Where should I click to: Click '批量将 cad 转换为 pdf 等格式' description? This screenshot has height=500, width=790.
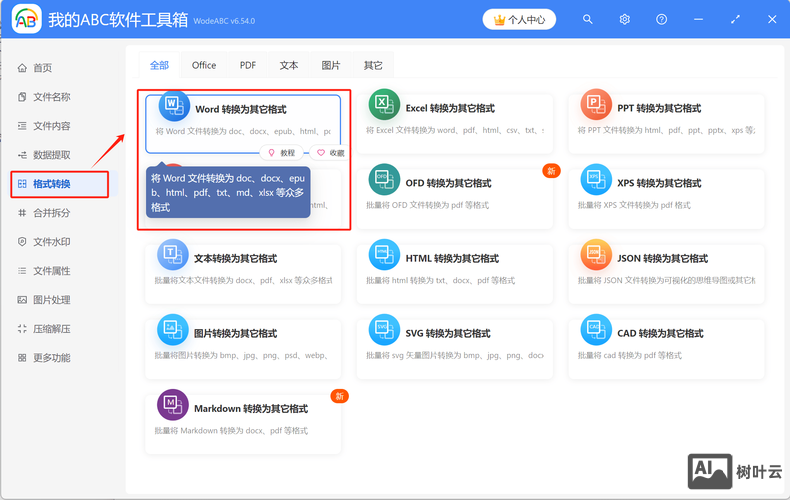point(629,355)
